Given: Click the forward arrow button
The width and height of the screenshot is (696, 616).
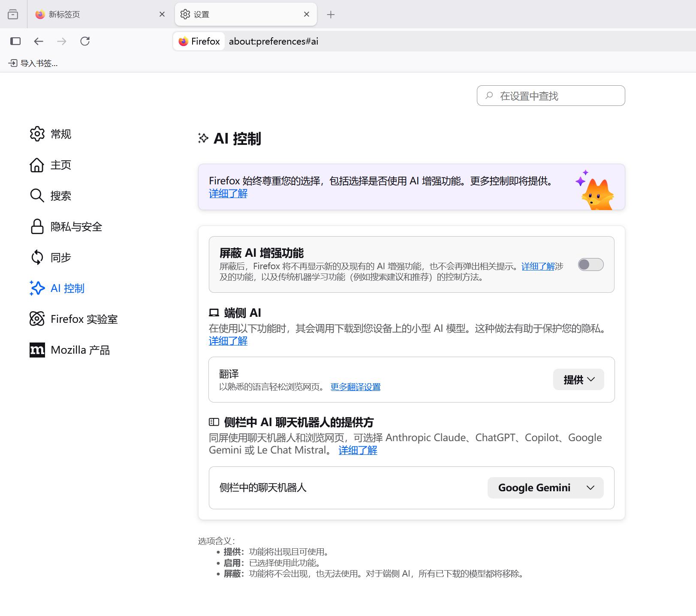Looking at the screenshot, I should tap(62, 41).
